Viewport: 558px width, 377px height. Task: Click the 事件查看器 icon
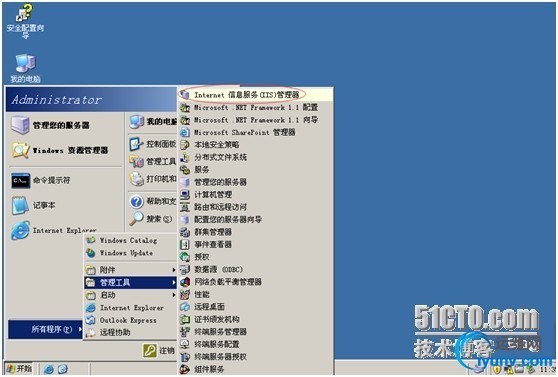[184, 244]
